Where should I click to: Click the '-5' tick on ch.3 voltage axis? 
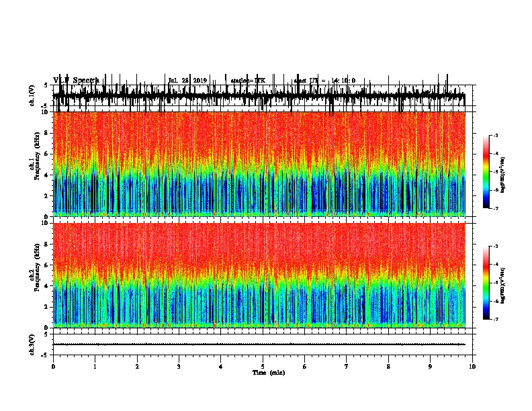(46, 355)
